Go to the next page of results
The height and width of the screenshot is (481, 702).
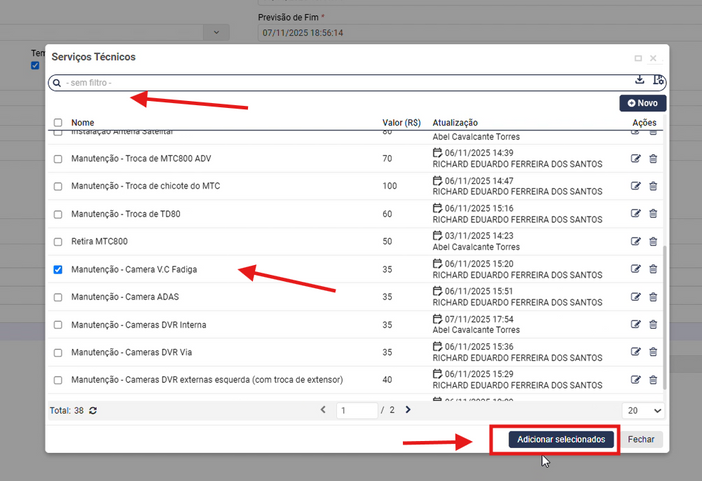[411, 410]
